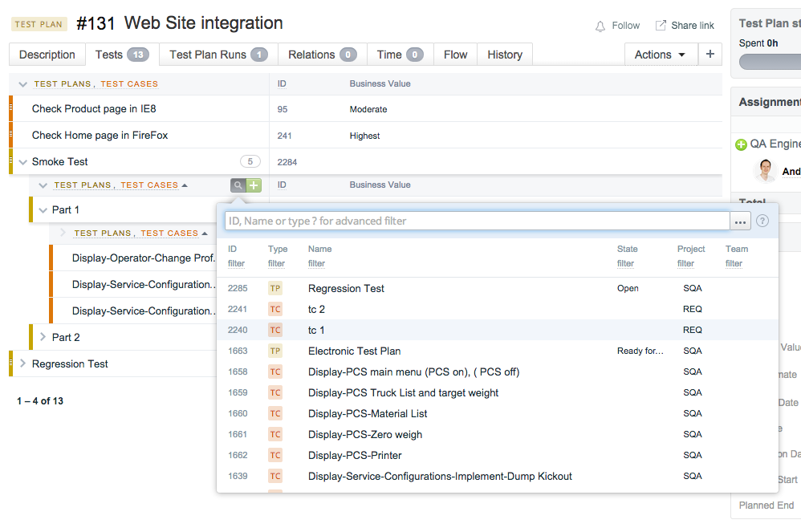Click the TEST PLAN entity badge
801x532 pixels.
tap(39, 24)
